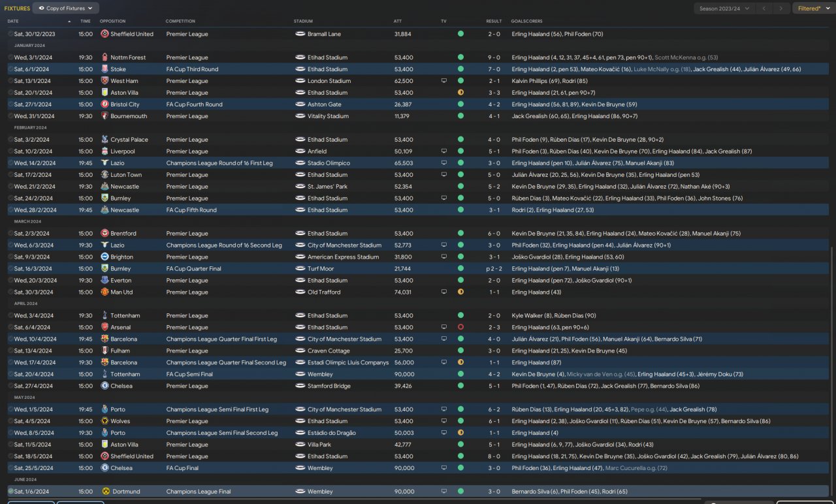Viewport: 836px width, 504px height.
Task: Click the Bournemouth club badge
Action: tap(104, 116)
